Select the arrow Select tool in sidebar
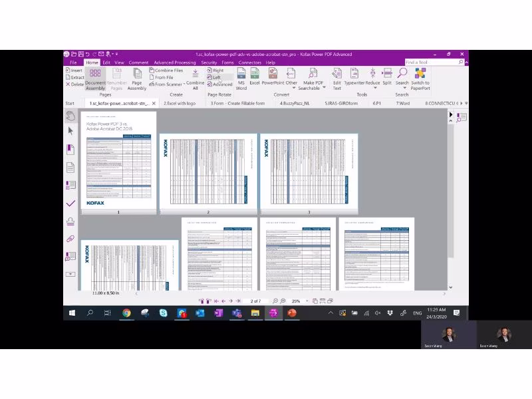The width and height of the screenshot is (532, 399). coord(70,131)
